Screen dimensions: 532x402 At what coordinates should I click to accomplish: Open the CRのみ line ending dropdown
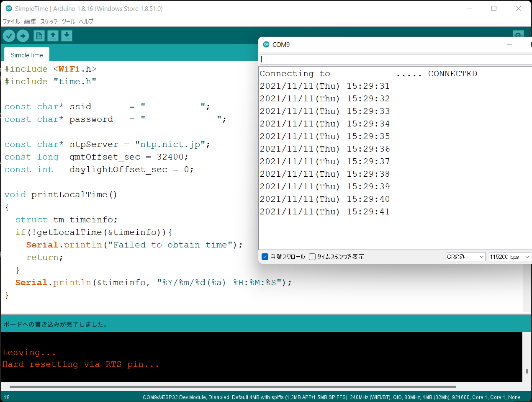click(x=465, y=257)
